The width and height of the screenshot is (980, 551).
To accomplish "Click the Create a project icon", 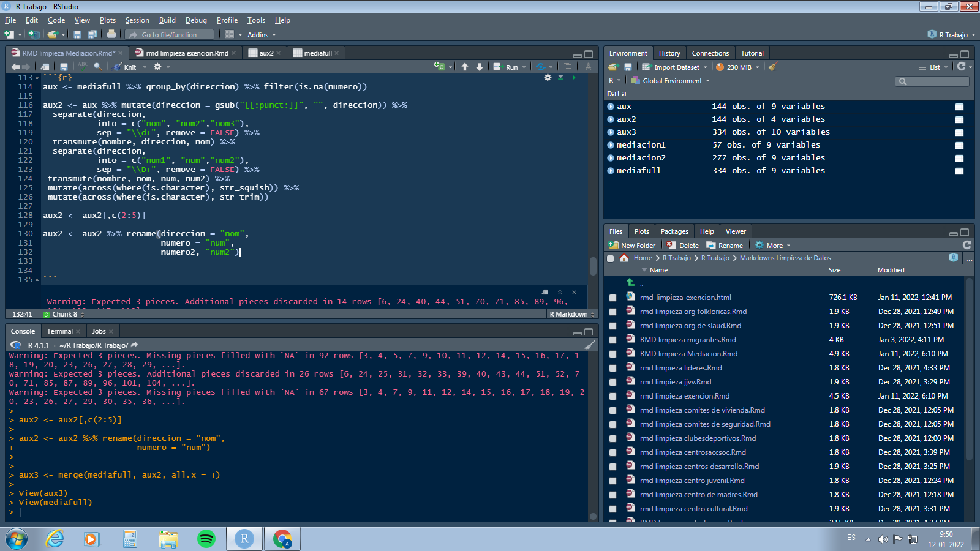I will [x=34, y=34].
